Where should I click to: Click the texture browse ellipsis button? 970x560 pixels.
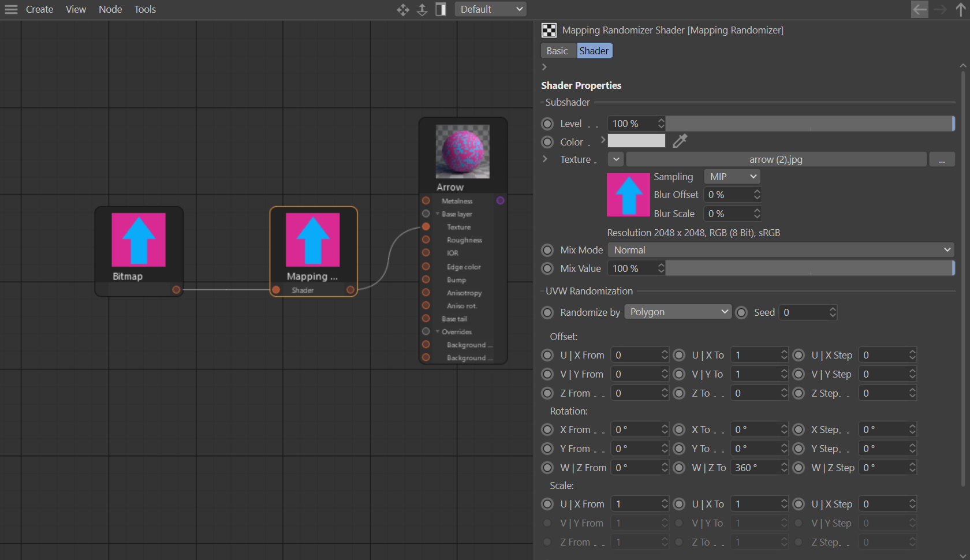coord(942,159)
